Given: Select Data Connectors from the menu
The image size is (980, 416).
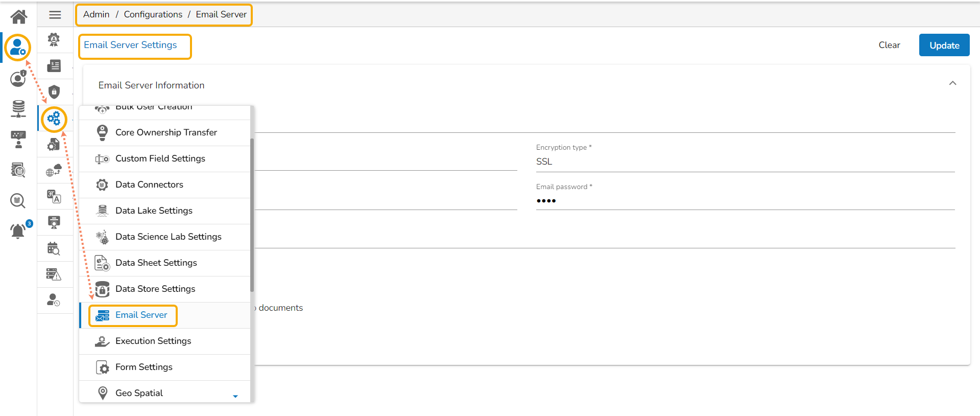Looking at the screenshot, I should [x=149, y=184].
